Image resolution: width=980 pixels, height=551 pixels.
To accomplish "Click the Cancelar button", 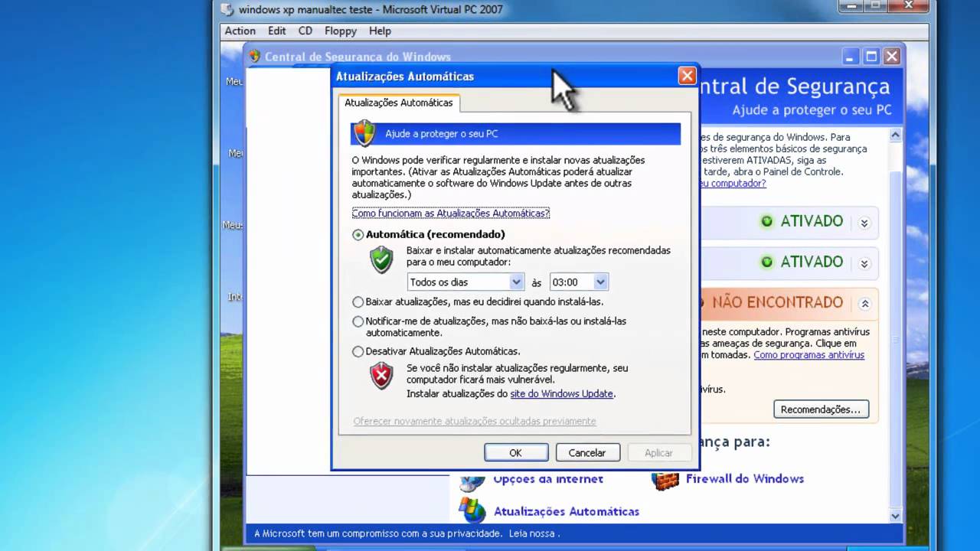I will pyautogui.click(x=587, y=453).
